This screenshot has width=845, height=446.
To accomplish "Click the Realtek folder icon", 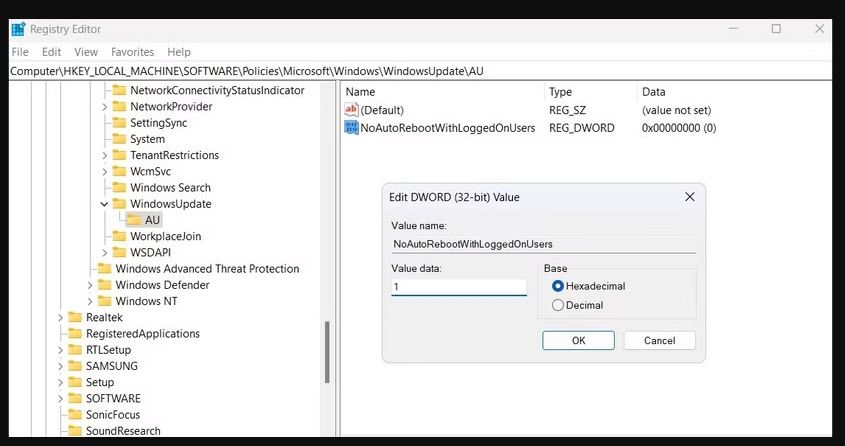I will tap(75, 317).
